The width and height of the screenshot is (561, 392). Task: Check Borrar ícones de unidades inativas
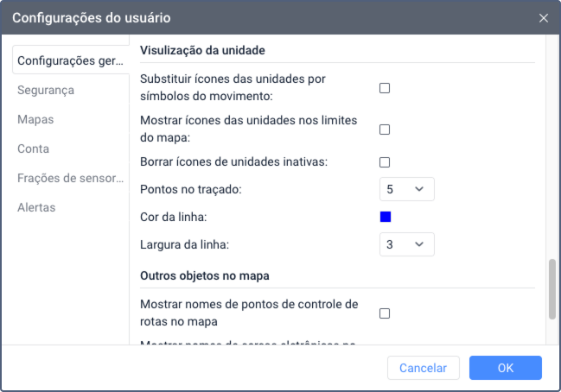coord(385,162)
